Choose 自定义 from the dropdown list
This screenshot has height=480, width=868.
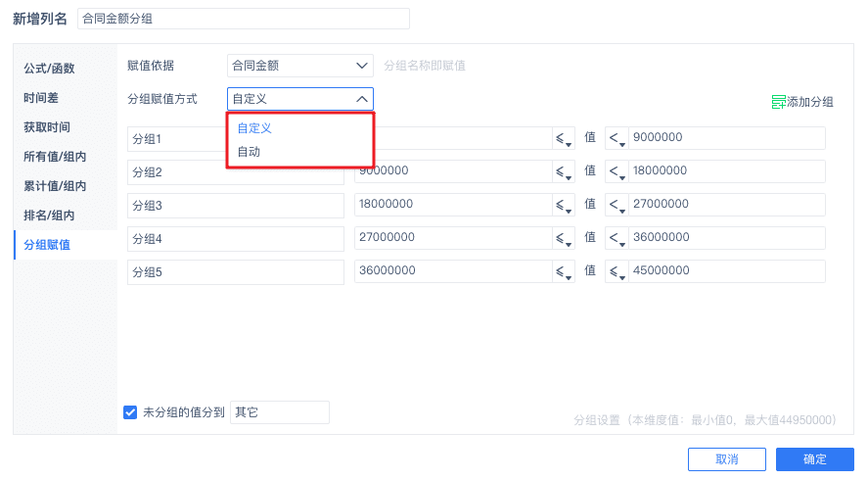254,128
